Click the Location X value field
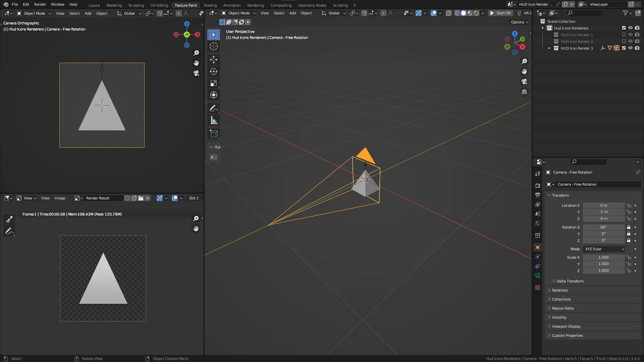 [603, 206]
